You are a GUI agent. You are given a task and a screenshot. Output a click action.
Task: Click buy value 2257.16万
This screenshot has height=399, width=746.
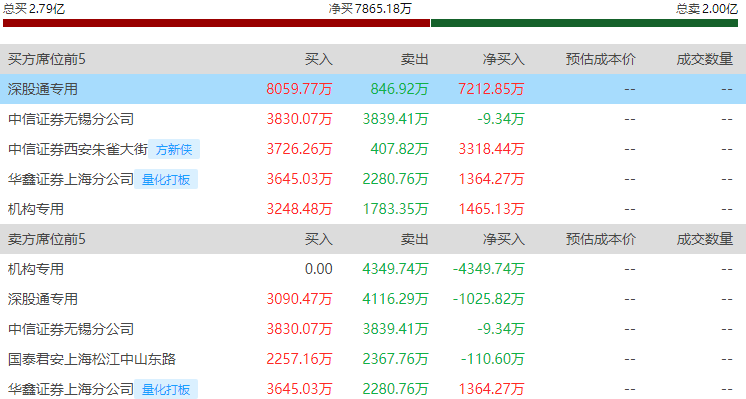pyautogui.click(x=299, y=359)
